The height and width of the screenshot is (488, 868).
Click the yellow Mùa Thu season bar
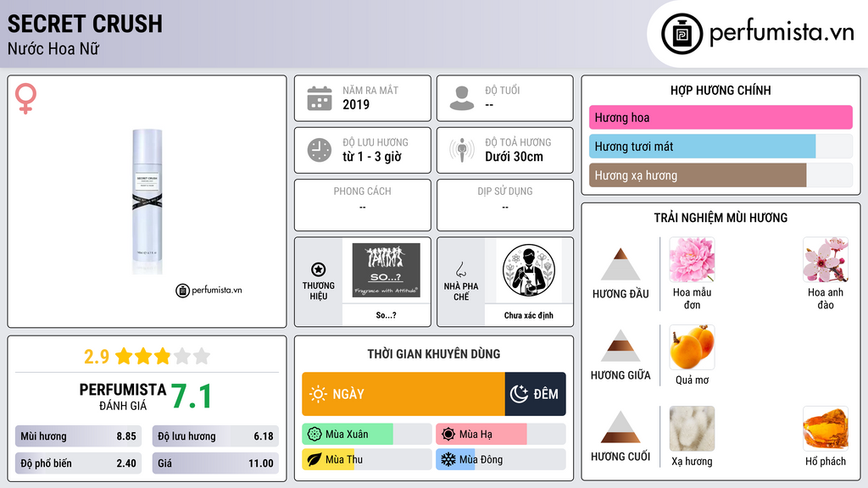point(328,460)
